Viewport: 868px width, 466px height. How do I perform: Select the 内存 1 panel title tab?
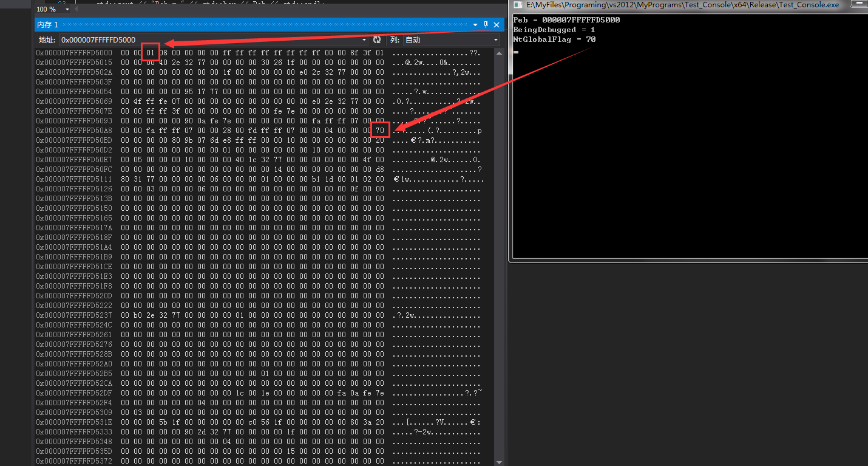tap(47, 24)
